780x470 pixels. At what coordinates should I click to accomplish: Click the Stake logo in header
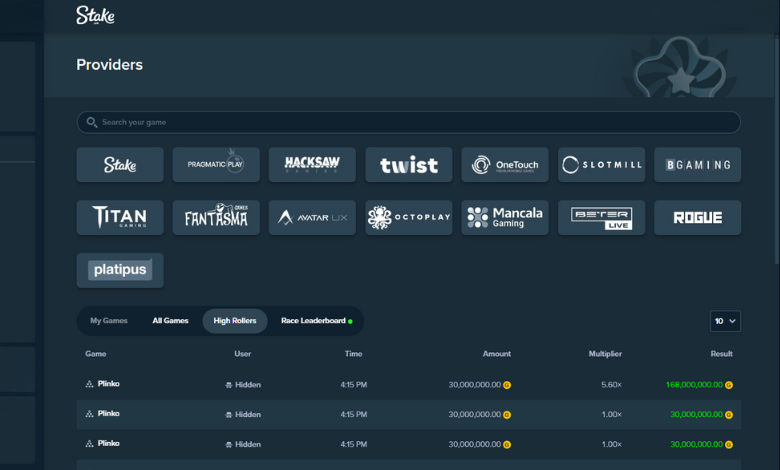[x=95, y=15]
